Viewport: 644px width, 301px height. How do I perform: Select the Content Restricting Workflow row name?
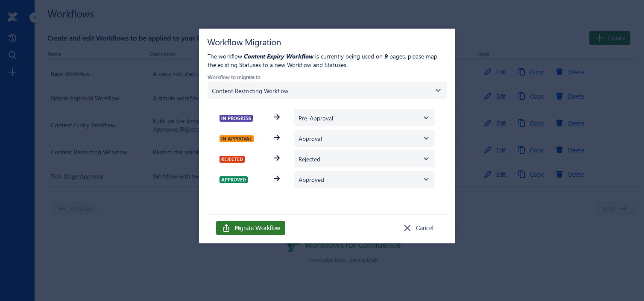[x=89, y=152]
